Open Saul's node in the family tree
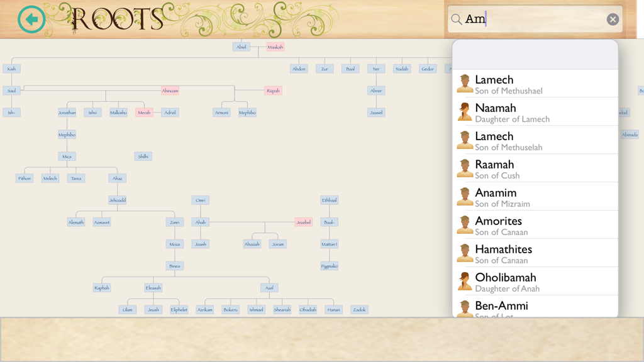 coord(10,90)
